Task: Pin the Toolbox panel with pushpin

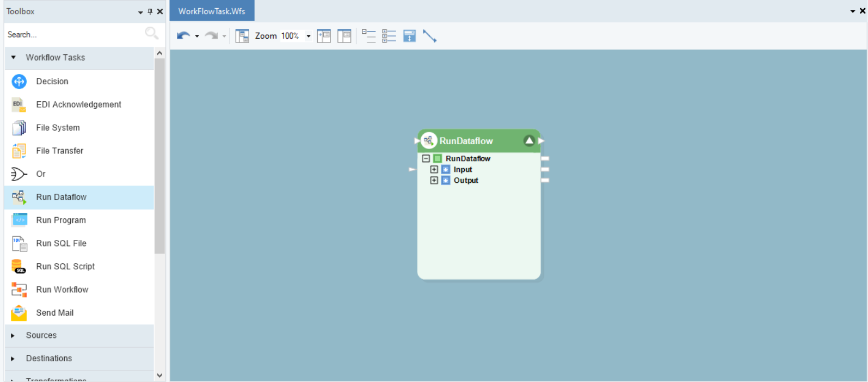Action: pyautogui.click(x=150, y=11)
